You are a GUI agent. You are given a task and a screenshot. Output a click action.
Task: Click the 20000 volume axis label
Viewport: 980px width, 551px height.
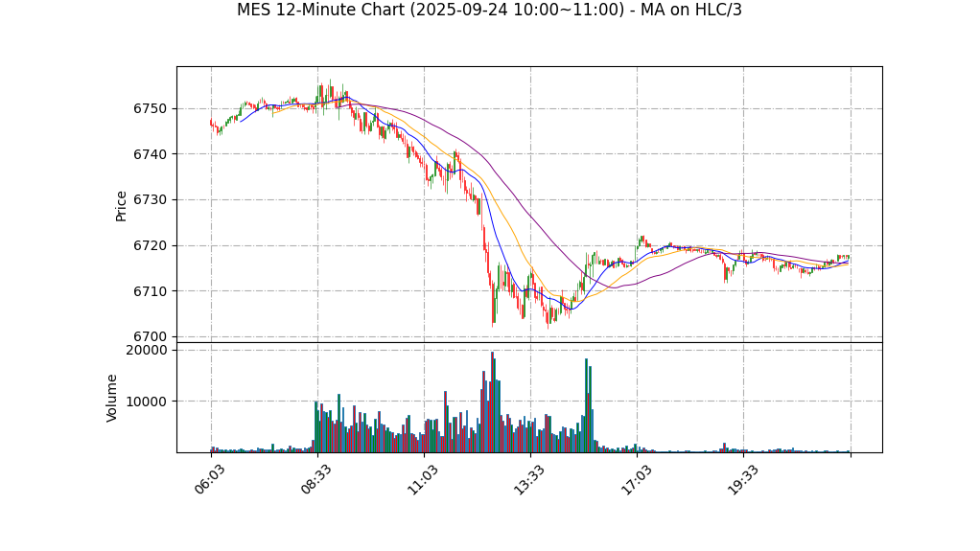(x=147, y=350)
